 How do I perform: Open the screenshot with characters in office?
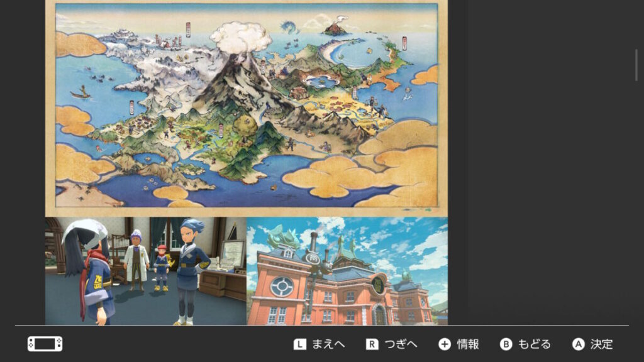pyautogui.click(x=145, y=271)
